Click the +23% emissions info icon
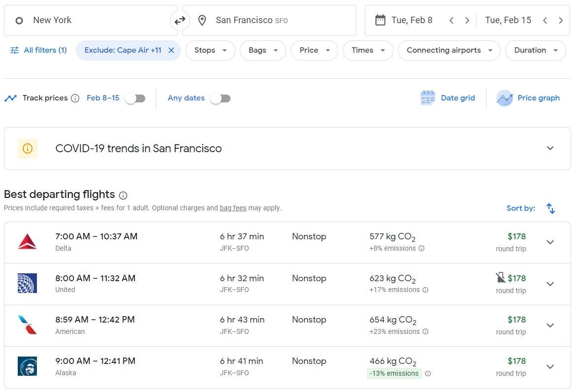Viewport: 581px width, 392px height. coord(425,331)
